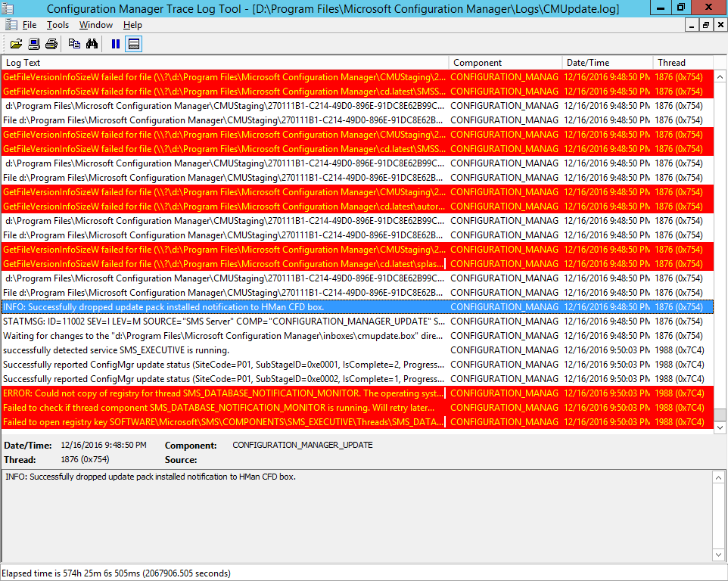Viewport: 728px width, 581px height.
Task: Click the Date/Time value 12/16/2016 9:48:50 PM in details
Action: point(104,445)
